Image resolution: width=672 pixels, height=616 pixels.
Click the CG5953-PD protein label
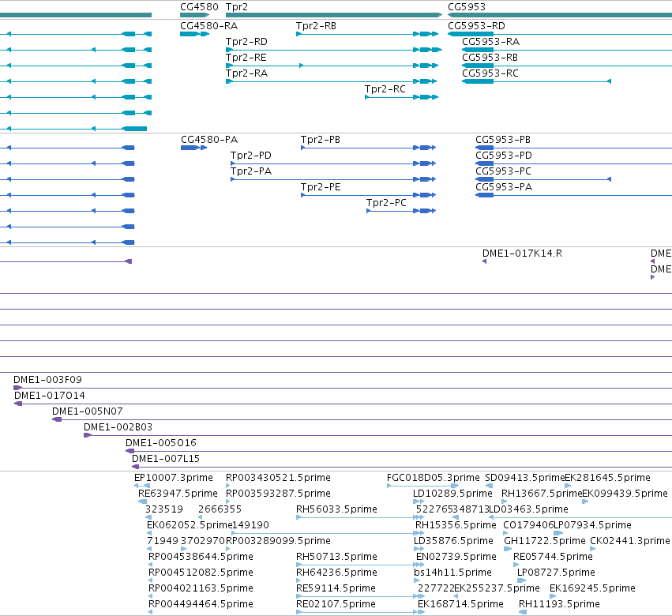pos(504,156)
